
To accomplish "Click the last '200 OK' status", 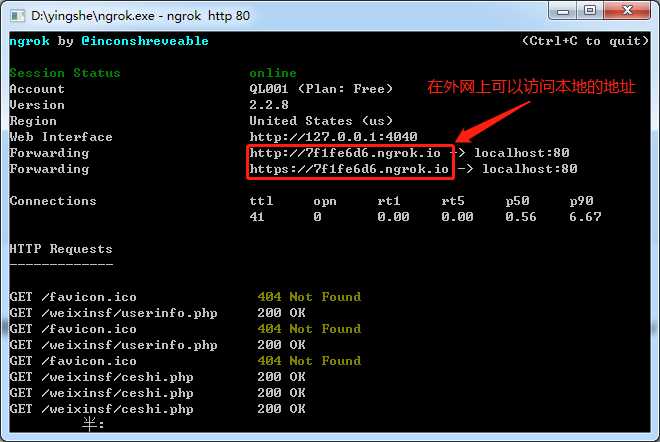I will (281, 409).
